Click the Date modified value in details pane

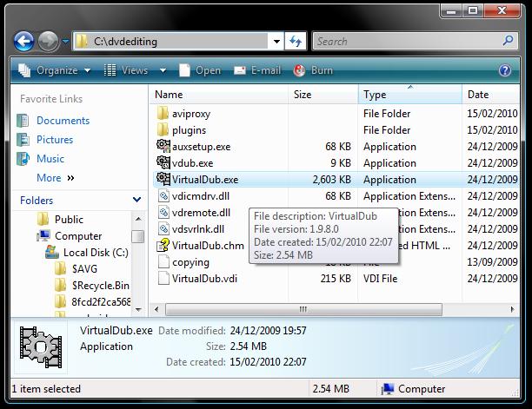click(x=268, y=330)
